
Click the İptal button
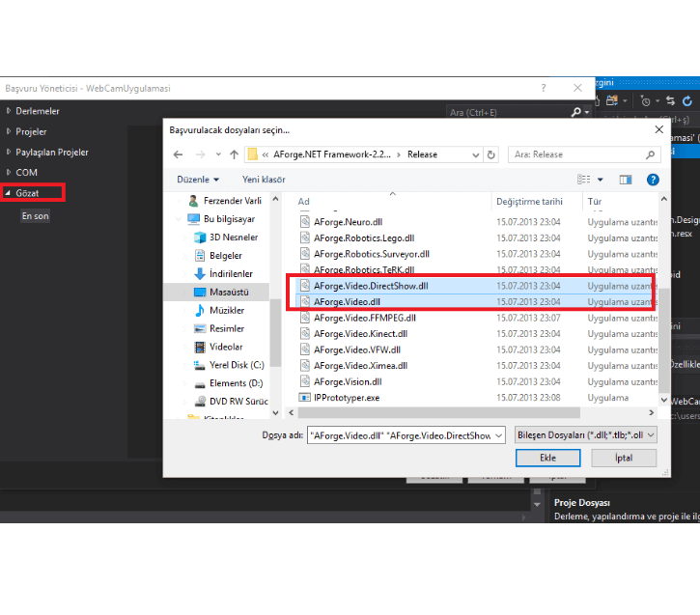click(x=624, y=458)
